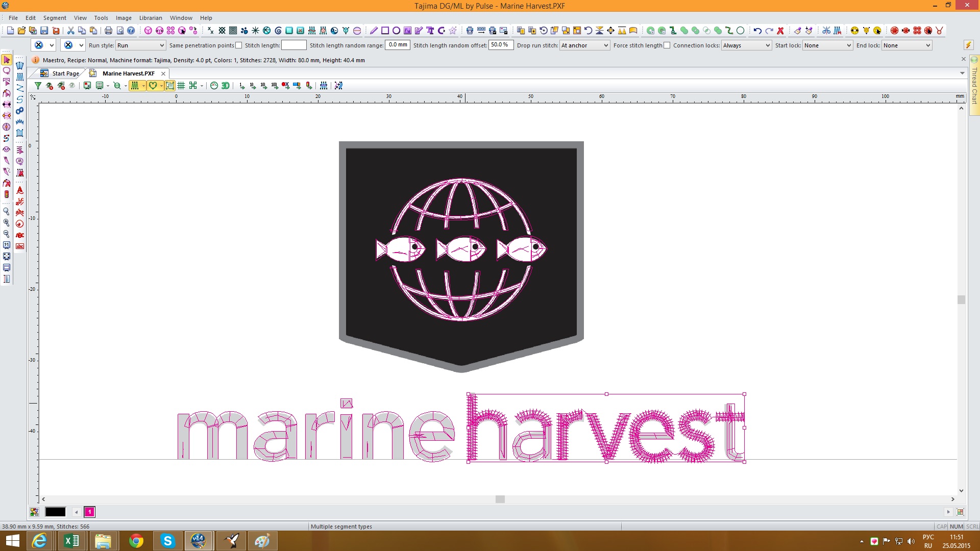Click the black background color swatch
This screenshot has height=551, width=980.
(56, 512)
